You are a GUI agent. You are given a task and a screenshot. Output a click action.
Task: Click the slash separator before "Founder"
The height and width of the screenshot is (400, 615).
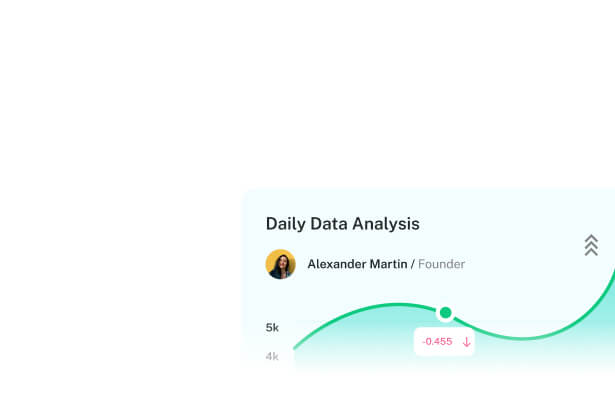point(413,264)
